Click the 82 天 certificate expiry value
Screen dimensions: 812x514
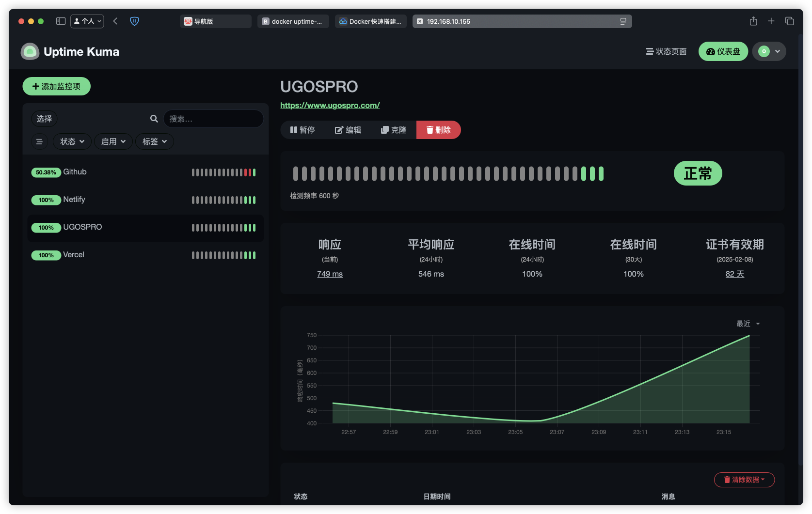tap(735, 274)
